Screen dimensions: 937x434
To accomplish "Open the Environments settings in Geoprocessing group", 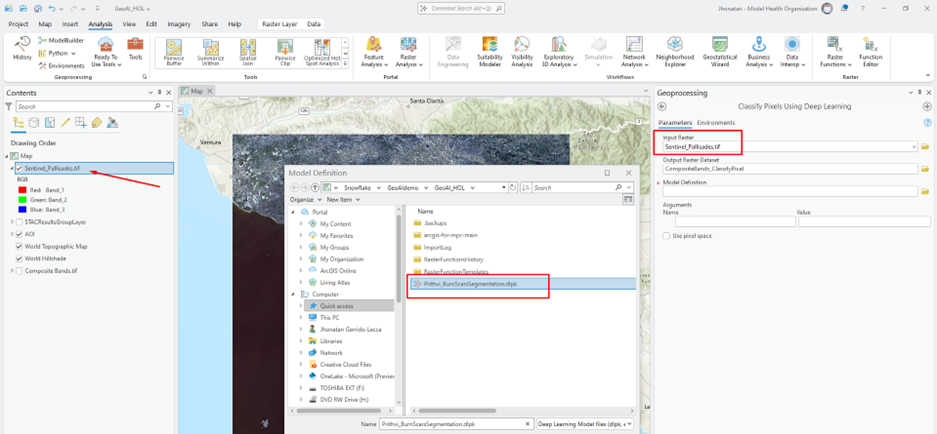I will [62, 66].
